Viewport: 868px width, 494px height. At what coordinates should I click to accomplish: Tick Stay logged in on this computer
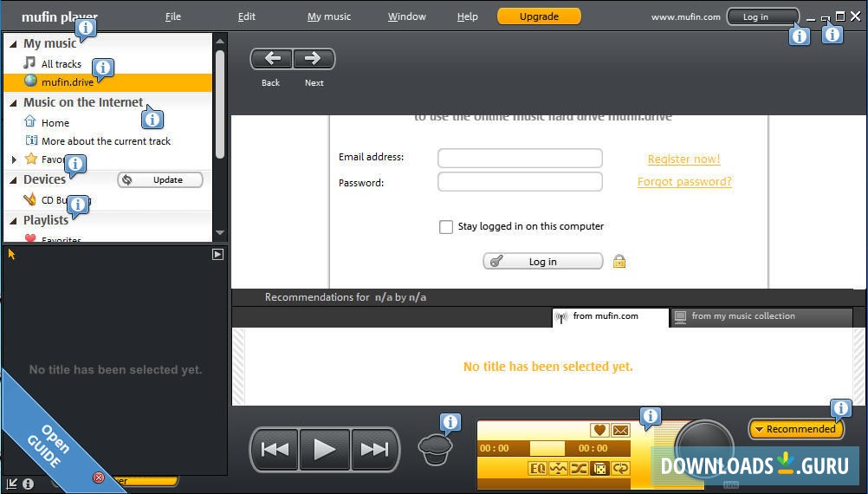click(445, 226)
